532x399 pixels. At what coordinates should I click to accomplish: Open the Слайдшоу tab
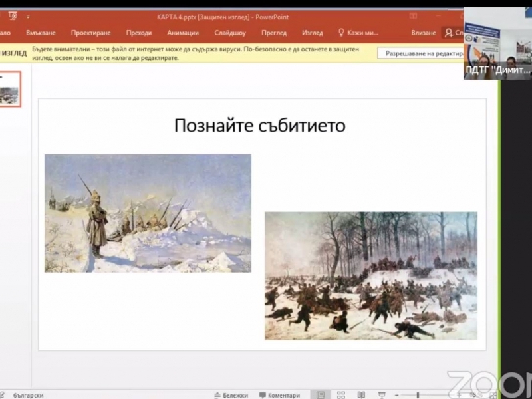click(x=230, y=33)
